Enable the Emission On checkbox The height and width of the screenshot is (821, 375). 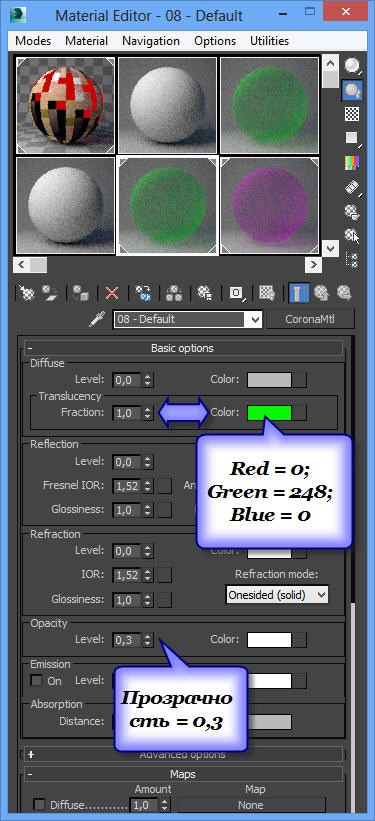point(37,681)
